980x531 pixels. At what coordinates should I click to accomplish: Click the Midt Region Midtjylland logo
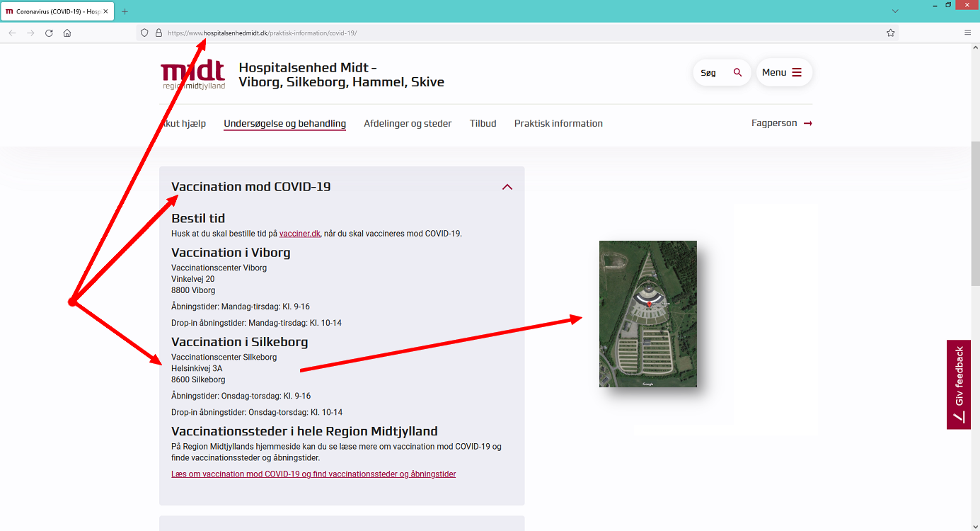[192, 74]
